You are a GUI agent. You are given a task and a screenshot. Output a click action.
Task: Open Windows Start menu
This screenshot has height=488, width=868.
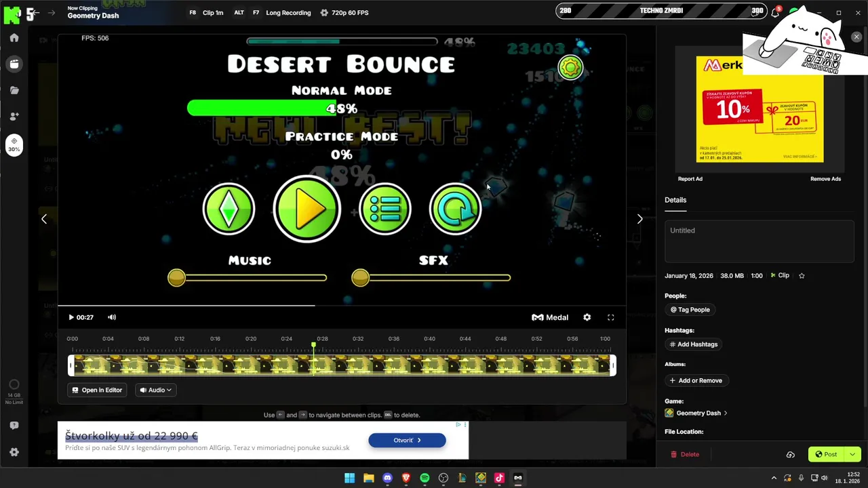pos(349,478)
